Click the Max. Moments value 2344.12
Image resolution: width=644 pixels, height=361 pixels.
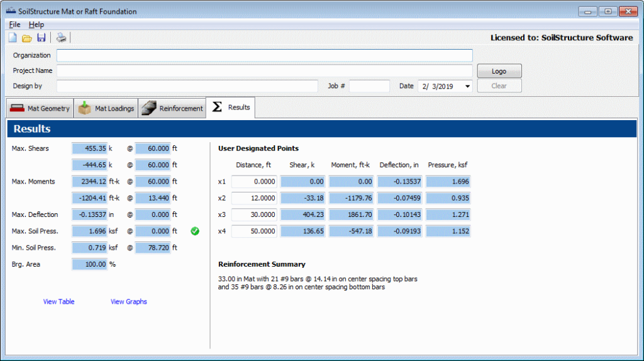(x=89, y=182)
